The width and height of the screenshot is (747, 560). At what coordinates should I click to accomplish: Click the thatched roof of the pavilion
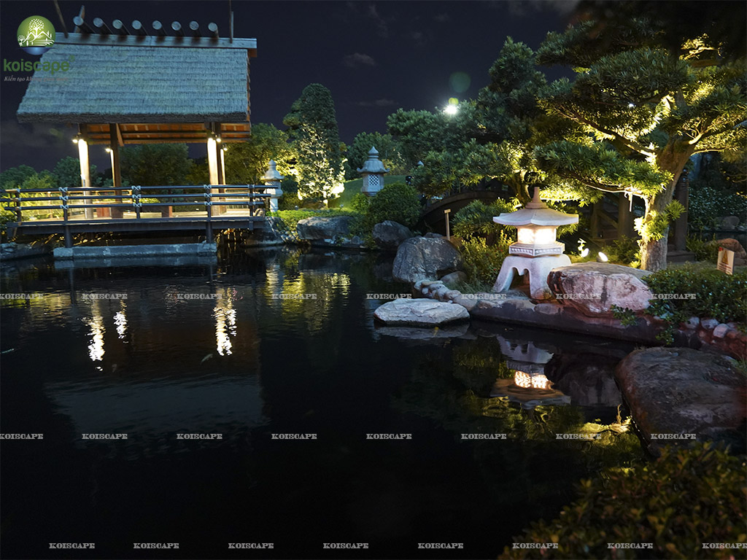[135, 84]
